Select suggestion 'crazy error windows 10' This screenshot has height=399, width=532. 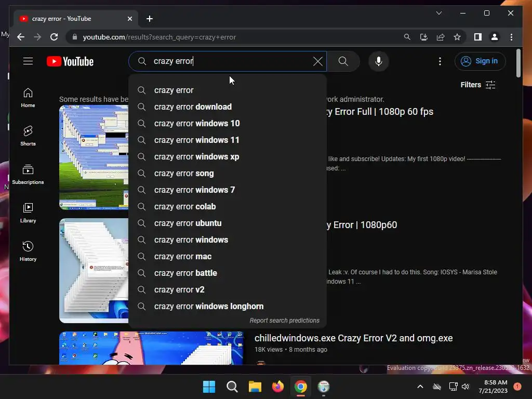(x=228, y=124)
